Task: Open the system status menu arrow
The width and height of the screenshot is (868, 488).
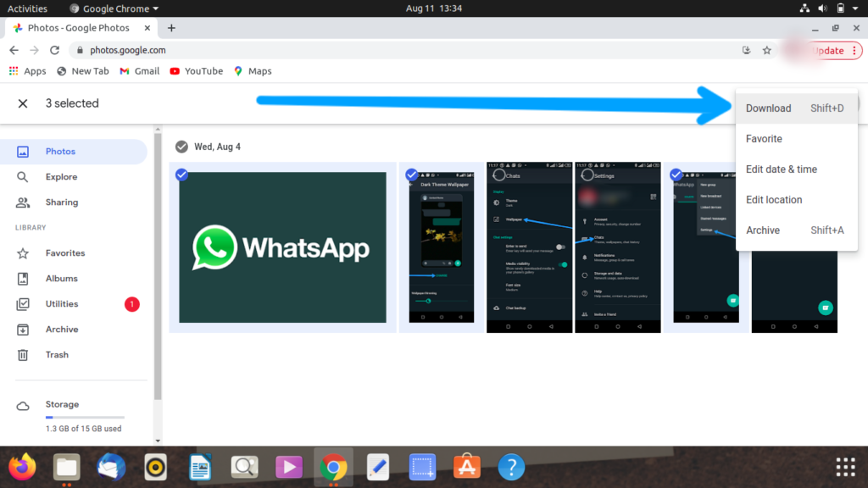Action: (855, 8)
